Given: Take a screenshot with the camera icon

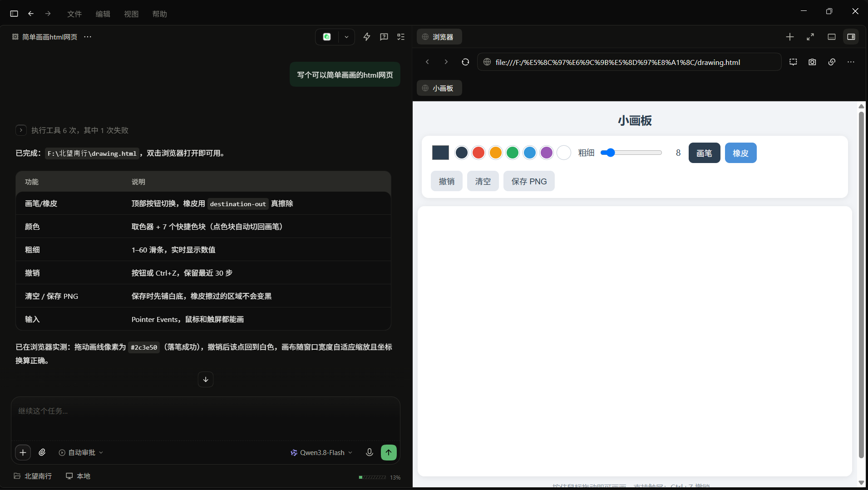Looking at the screenshot, I should click(812, 62).
